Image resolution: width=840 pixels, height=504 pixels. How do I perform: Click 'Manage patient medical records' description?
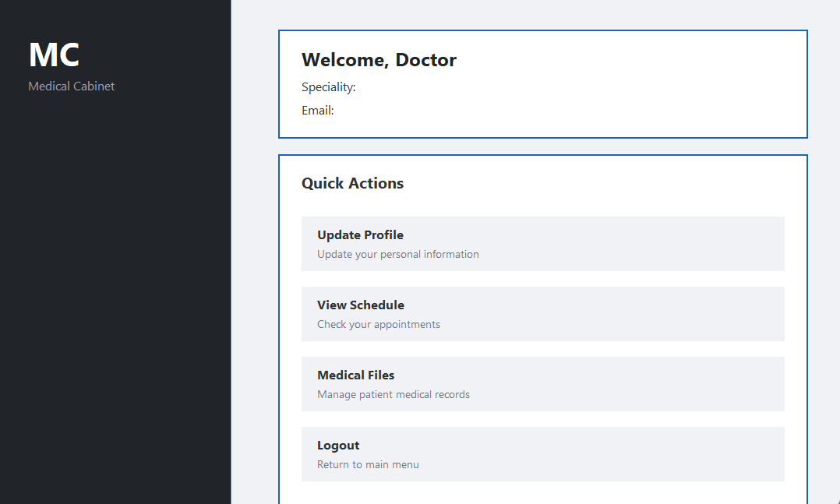(x=394, y=395)
